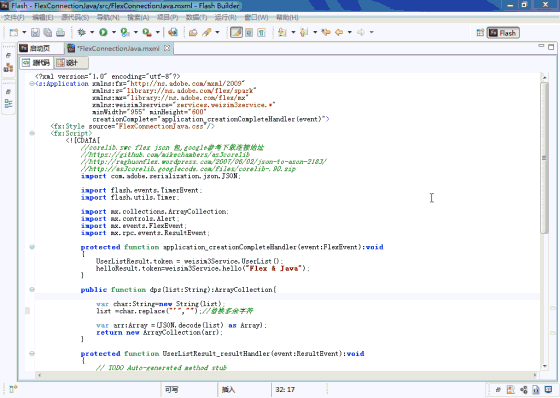Click the Open Perspective icon
The height and width of the screenshot is (398, 560).
(x=480, y=33)
